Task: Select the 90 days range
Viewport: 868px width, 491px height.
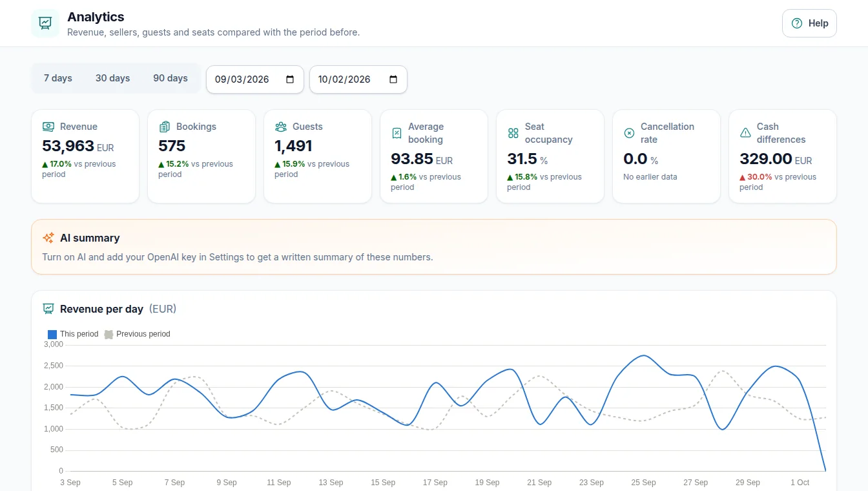Action: click(170, 78)
